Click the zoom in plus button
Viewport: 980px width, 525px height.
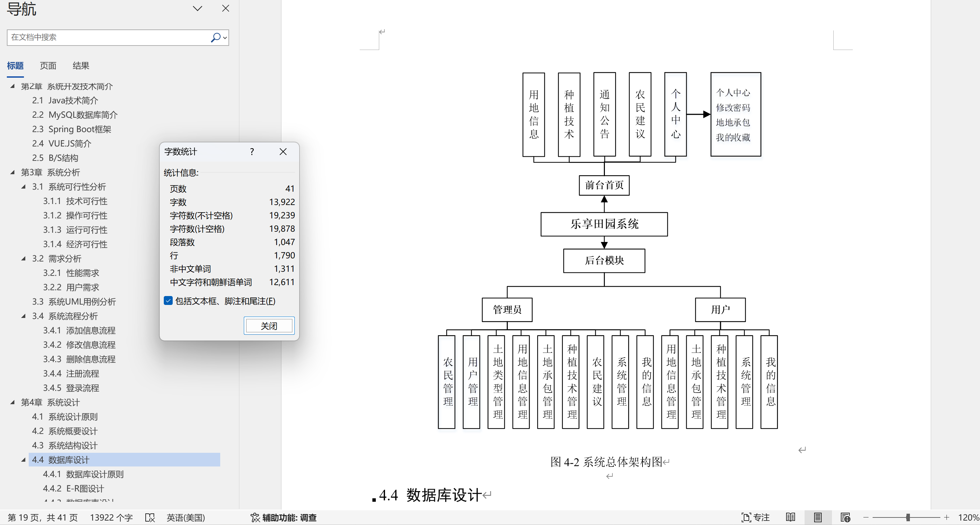[x=947, y=517]
